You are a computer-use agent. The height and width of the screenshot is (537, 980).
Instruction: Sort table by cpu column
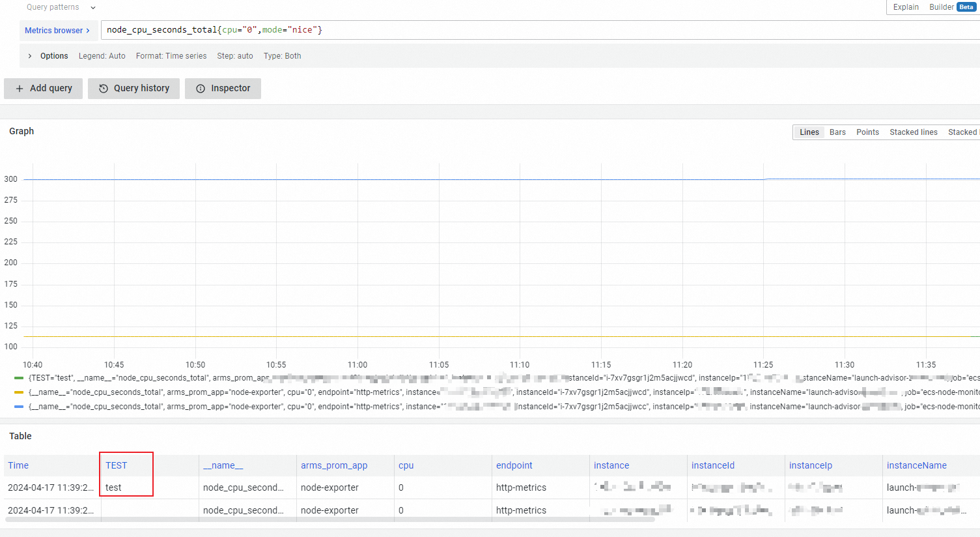pyautogui.click(x=406, y=465)
